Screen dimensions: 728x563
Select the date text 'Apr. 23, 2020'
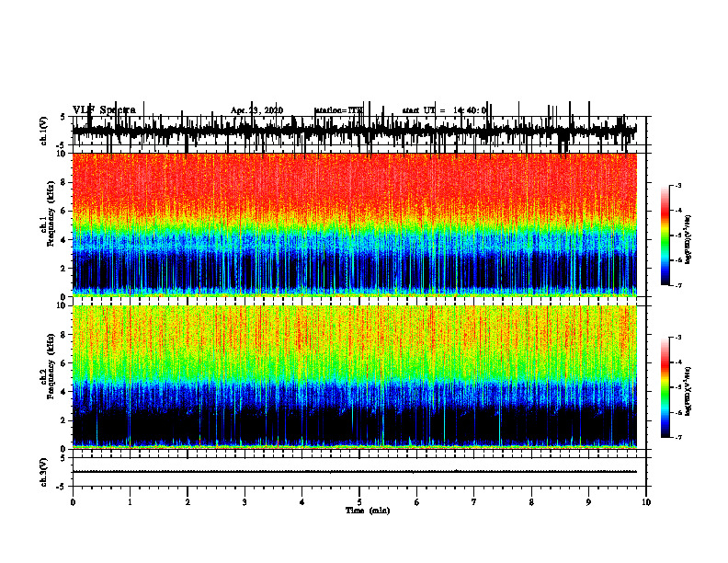pos(256,110)
